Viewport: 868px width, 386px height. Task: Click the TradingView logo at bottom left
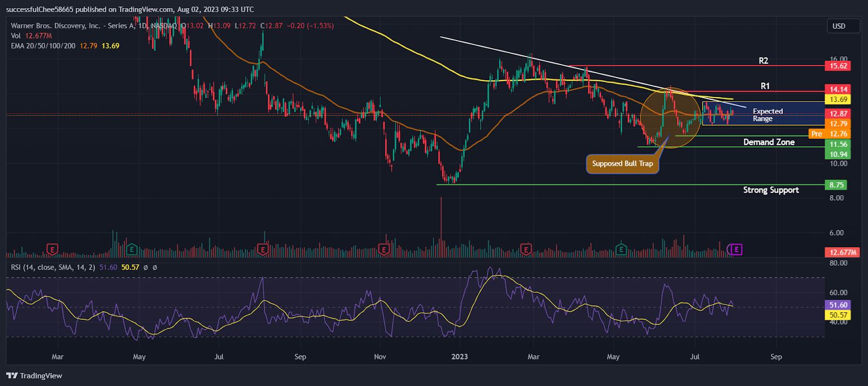[x=34, y=376]
